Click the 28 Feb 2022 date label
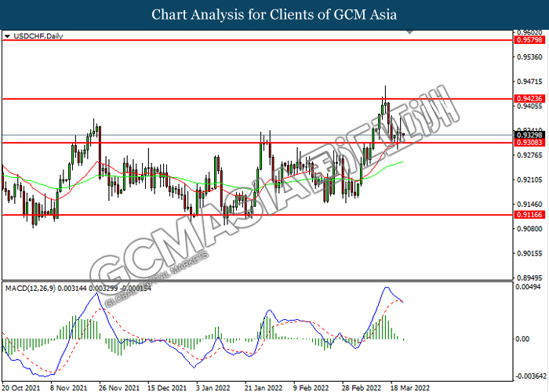The image size is (549, 392). [x=362, y=388]
